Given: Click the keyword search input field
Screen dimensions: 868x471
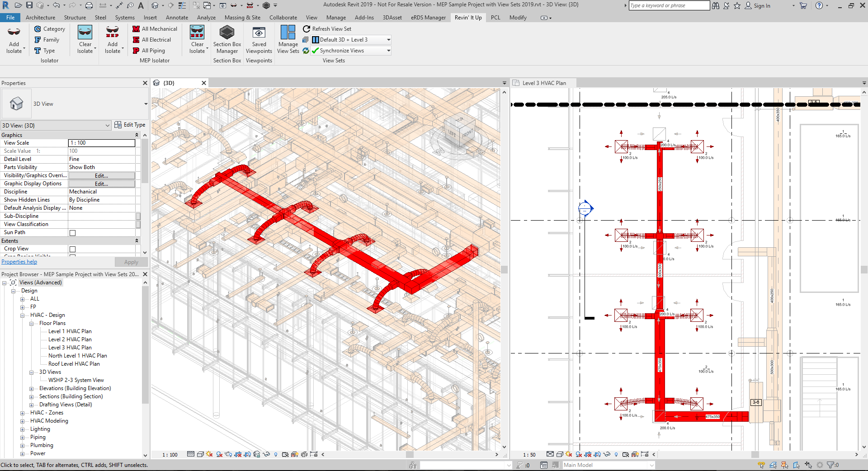Looking at the screenshot, I should click(669, 5).
